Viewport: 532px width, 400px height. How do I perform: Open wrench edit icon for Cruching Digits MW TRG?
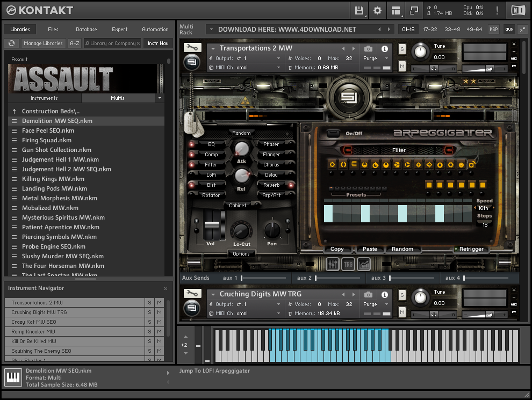(x=192, y=294)
